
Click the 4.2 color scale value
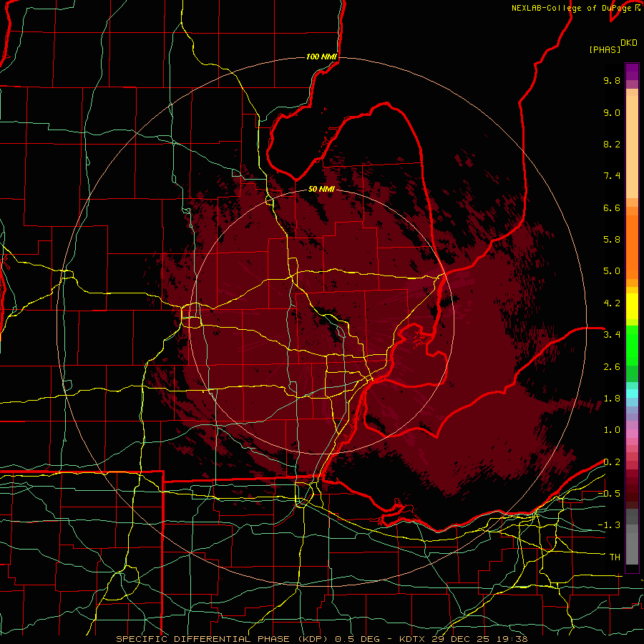612,303
